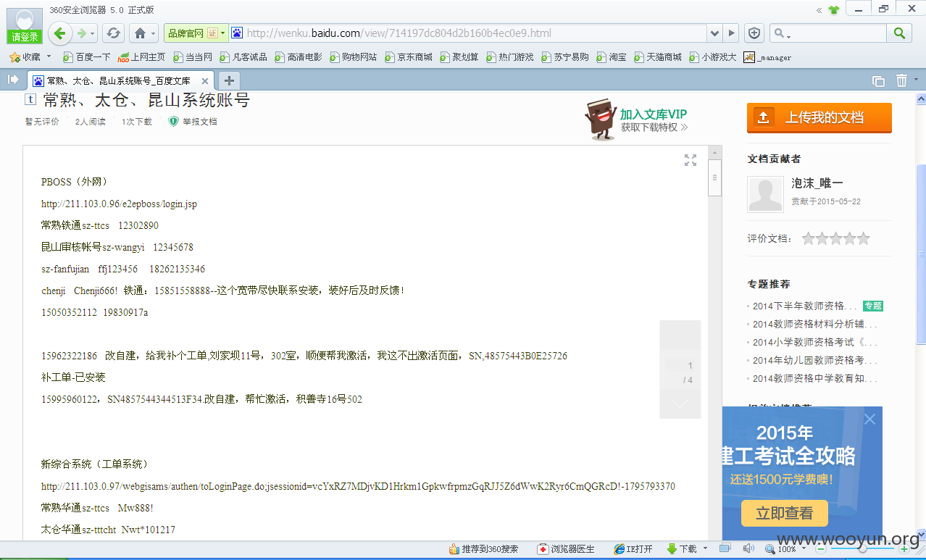This screenshot has height=560, width=926.
Task: Toggle document fullscreen expand icon
Action: point(691,160)
